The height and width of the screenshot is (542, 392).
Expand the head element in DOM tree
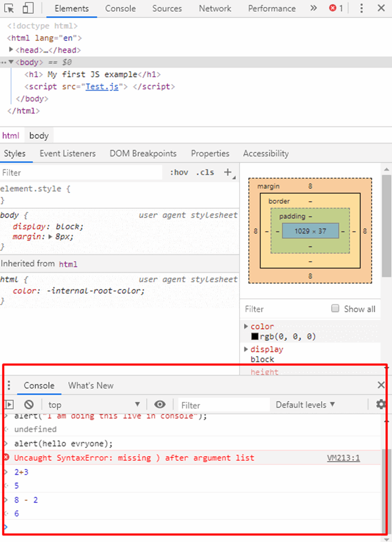pos(10,50)
